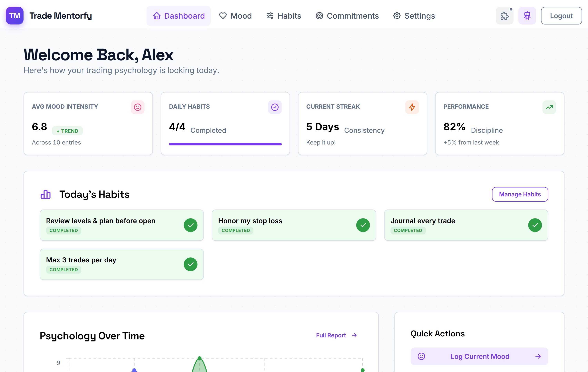Click the "4/4" habits value
Image resolution: width=588 pixels, height=372 pixels.
(x=177, y=127)
